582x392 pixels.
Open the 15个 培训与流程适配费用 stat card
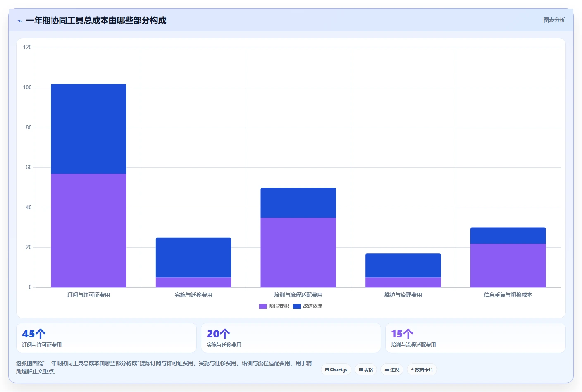[x=475, y=338]
